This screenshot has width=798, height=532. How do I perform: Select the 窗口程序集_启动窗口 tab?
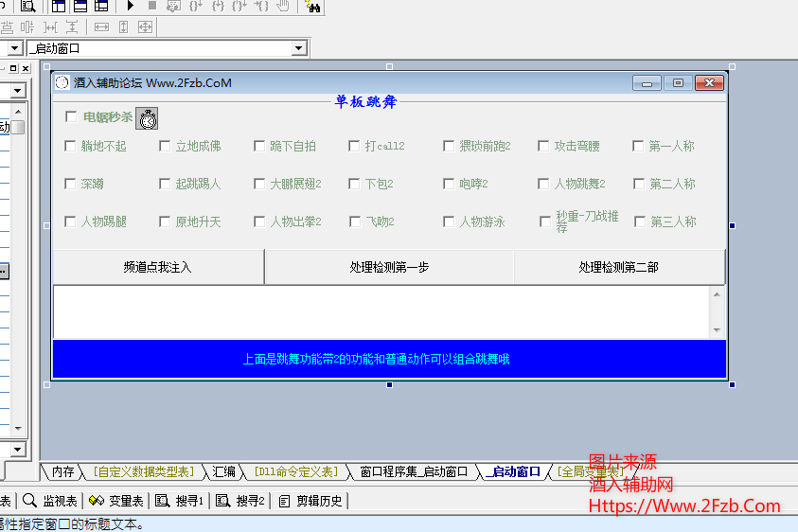(414, 472)
